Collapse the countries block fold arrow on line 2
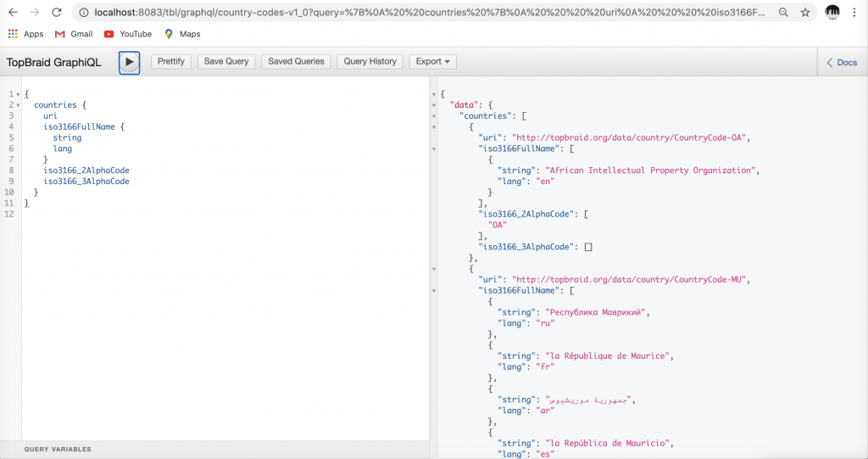 (19, 105)
